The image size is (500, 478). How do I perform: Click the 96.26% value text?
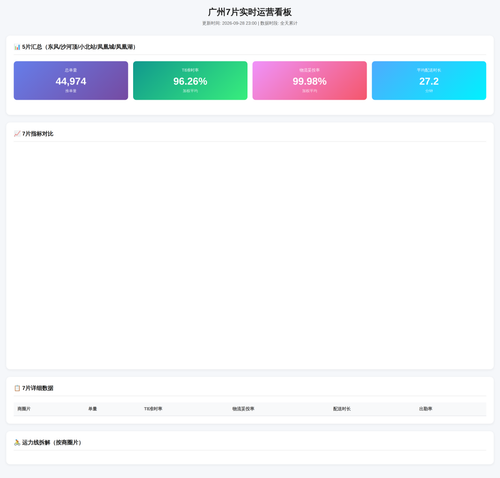coord(190,81)
